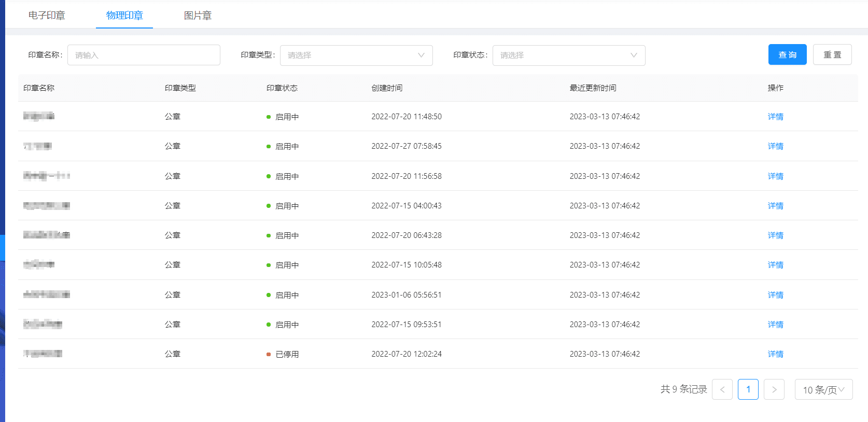Open 详情 for seal created 2022-07-15 04:00:43

[x=776, y=206]
